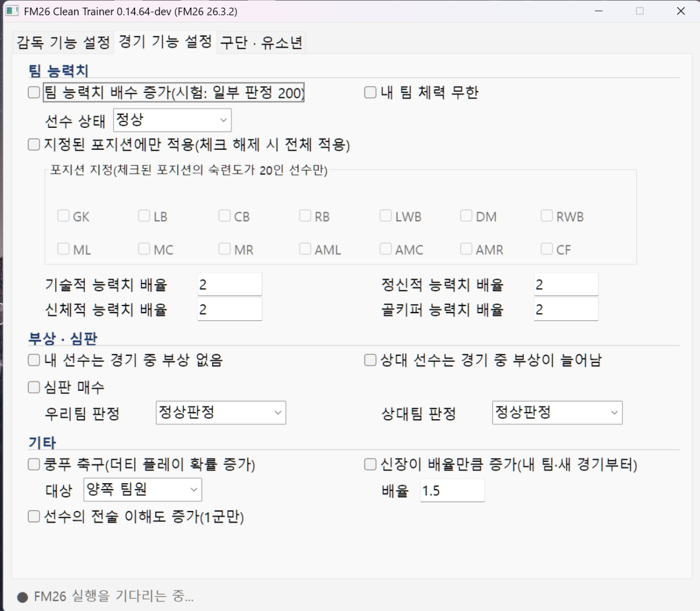The height and width of the screenshot is (611, 700).
Task: Select the MC position checkbox
Action: [x=144, y=249]
